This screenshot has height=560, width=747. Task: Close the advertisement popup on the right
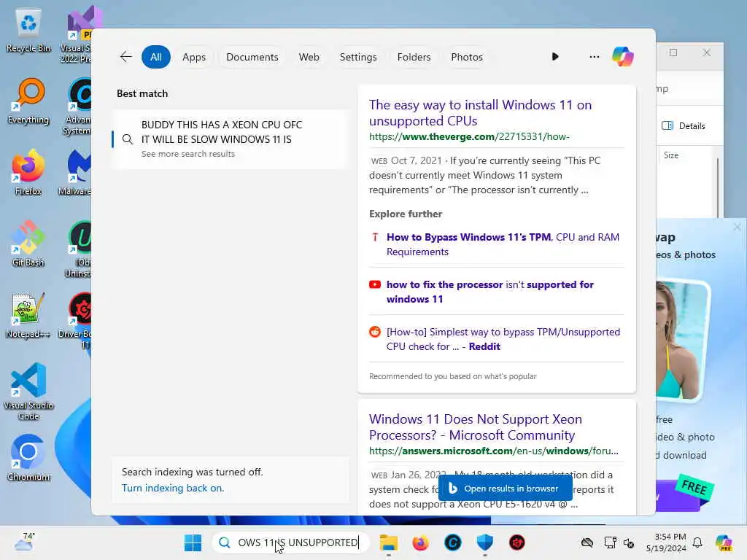[x=737, y=227]
